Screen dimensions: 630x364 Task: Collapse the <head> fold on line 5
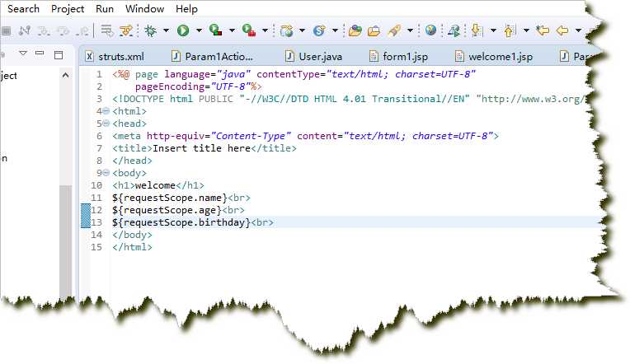click(x=106, y=124)
